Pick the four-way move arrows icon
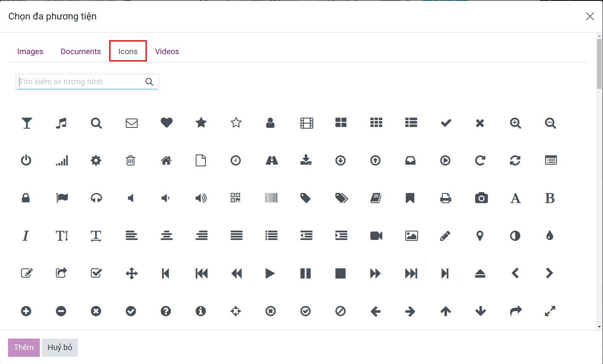This screenshot has height=364, width=603. tap(132, 273)
